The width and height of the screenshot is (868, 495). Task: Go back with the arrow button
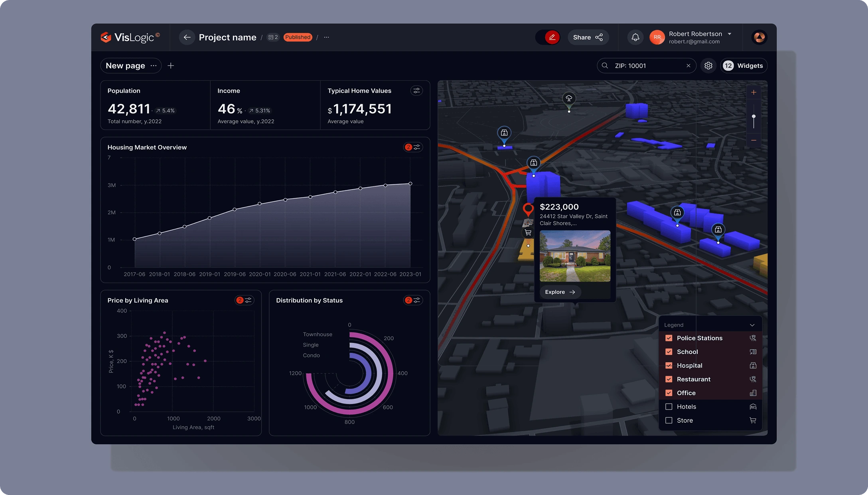point(187,37)
